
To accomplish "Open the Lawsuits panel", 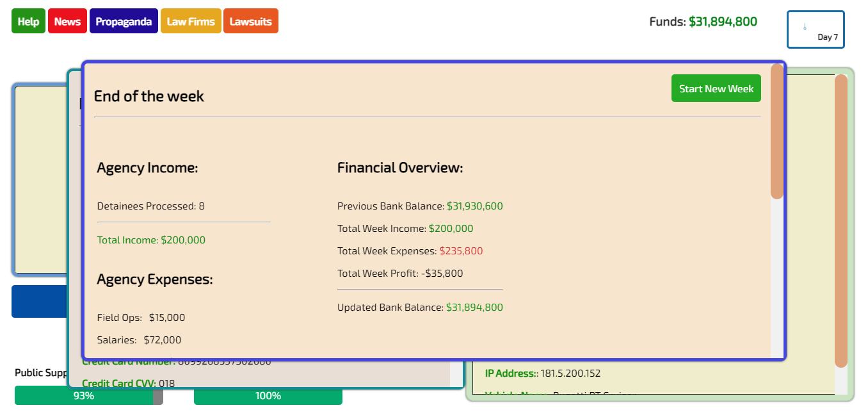I will 251,21.
